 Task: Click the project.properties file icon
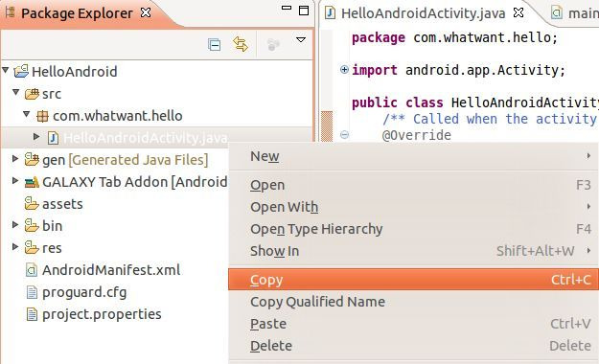[x=32, y=315]
